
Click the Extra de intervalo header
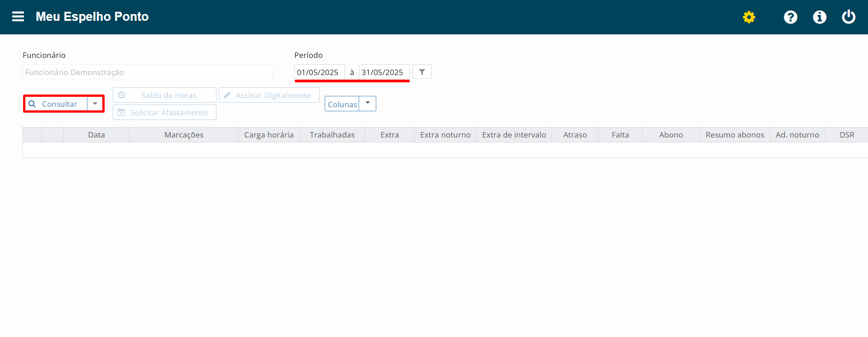pyautogui.click(x=514, y=135)
